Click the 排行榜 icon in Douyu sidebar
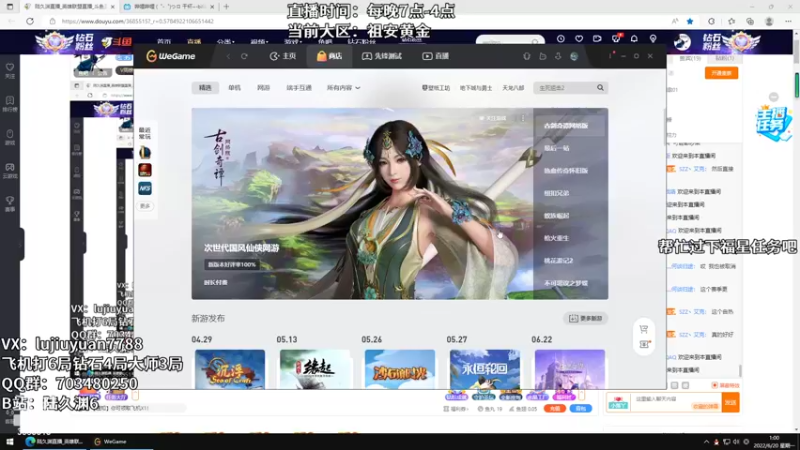The height and width of the screenshot is (450, 800). click(x=10, y=104)
